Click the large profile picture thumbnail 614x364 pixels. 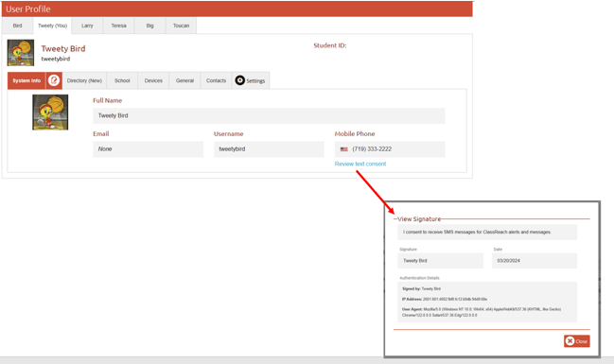pyautogui.click(x=50, y=113)
